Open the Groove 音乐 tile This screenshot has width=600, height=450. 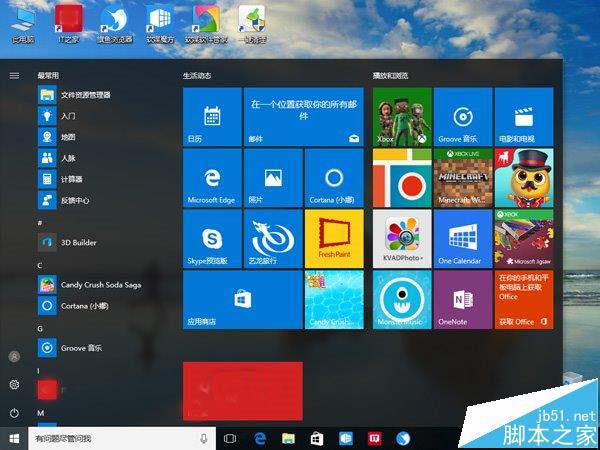(463, 117)
